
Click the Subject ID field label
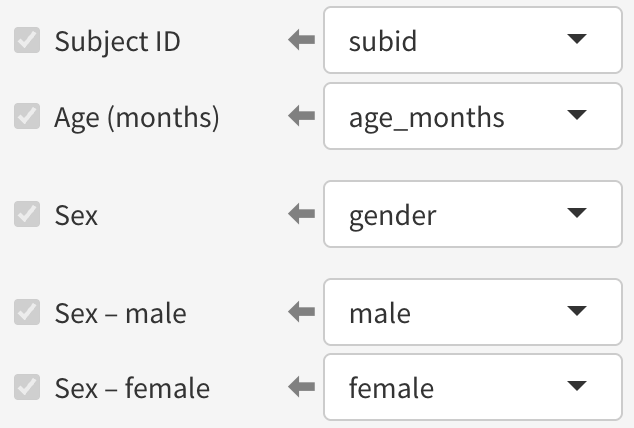point(117,42)
